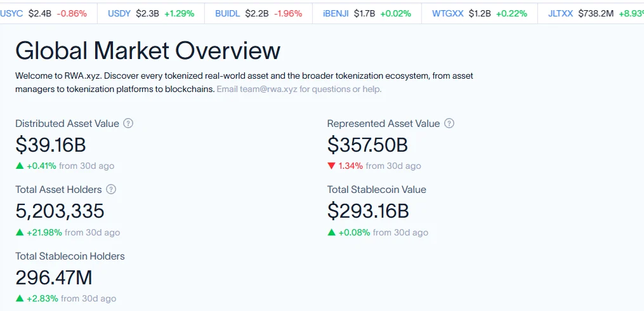This screenshot has height=311, width=644.
Task: Click the WTGXX $1.2B market value
Action: click(x=480, y=13)
